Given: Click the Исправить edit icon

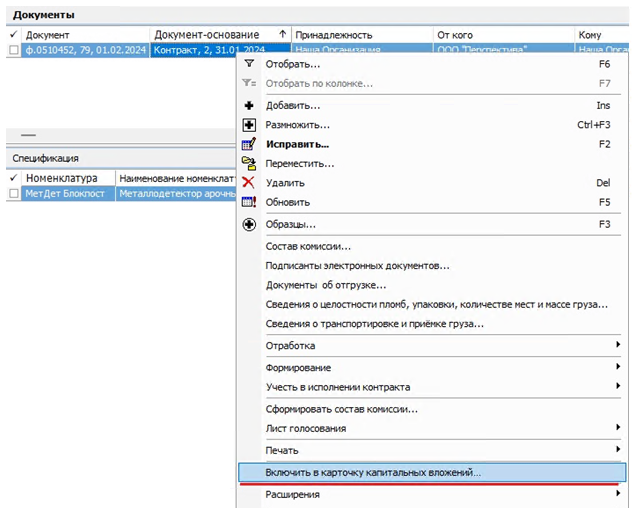Looking at the screenshot, I should (x=249, y=144).
